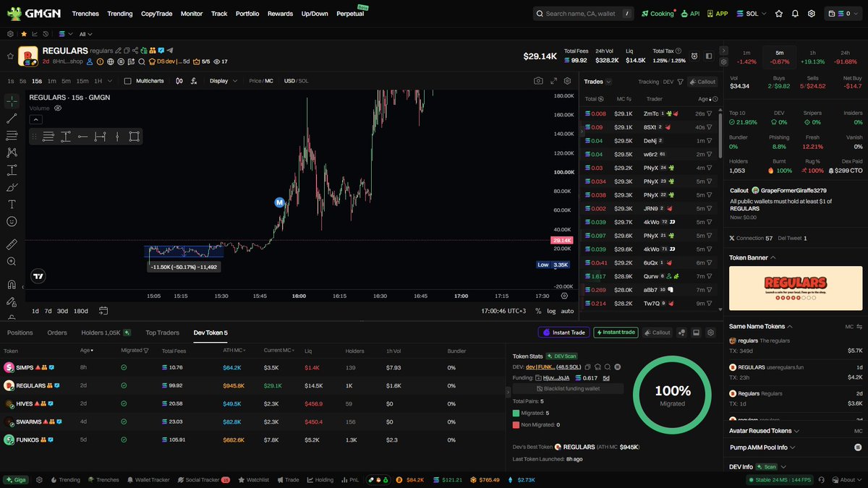Toggle Tracking trades filter
Viewport: 868px width, 488px height.
click(x=648, y=82)
